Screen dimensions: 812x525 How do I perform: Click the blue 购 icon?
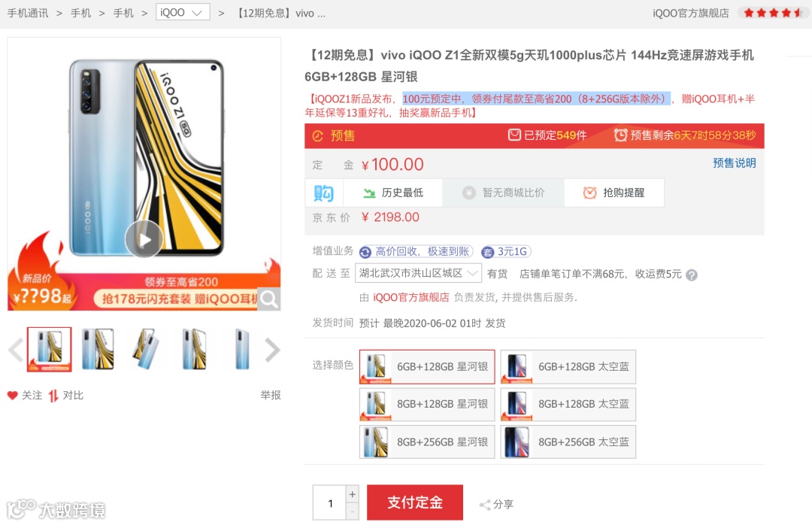click(323, 193)
